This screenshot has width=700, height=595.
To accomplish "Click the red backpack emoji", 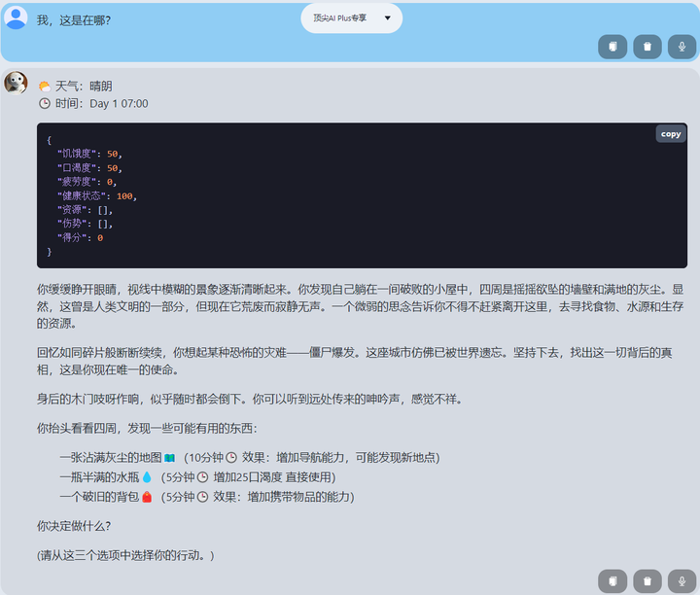I will [147, 497].
